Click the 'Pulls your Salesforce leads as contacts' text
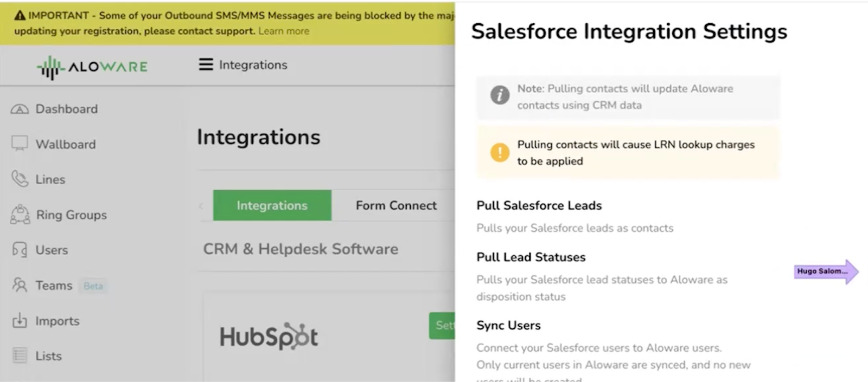 coord(575,228)
